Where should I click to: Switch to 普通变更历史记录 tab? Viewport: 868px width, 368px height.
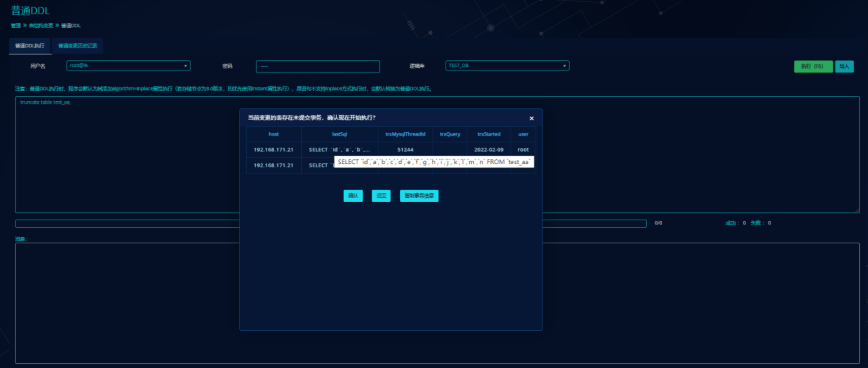tap(78, 46)
